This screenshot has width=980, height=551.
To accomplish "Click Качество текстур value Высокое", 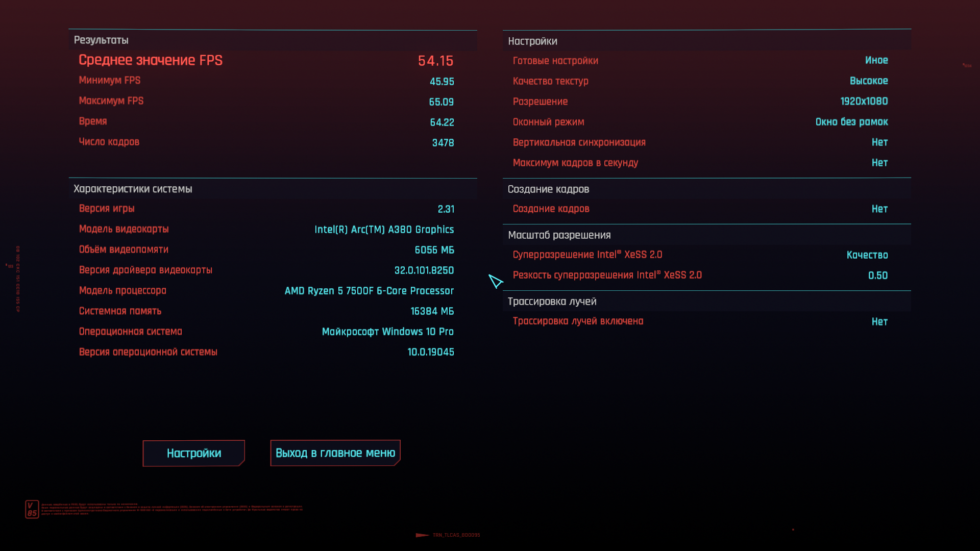I will [x=868, y=81].
